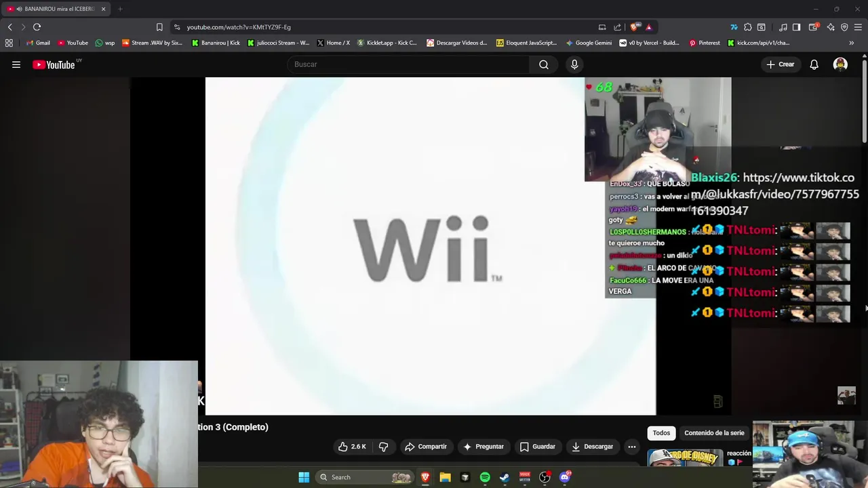The height and width of the screenshot is (488, 868).
Task: Open the Bananirou | Kick bookmark
Action: pyautogui.click(x=216, y=43)
